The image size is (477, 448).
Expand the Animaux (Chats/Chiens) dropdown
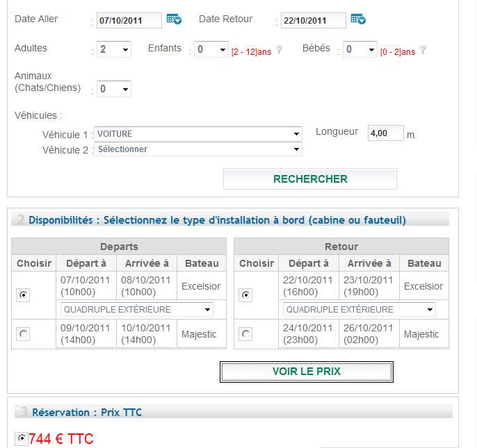114,89
